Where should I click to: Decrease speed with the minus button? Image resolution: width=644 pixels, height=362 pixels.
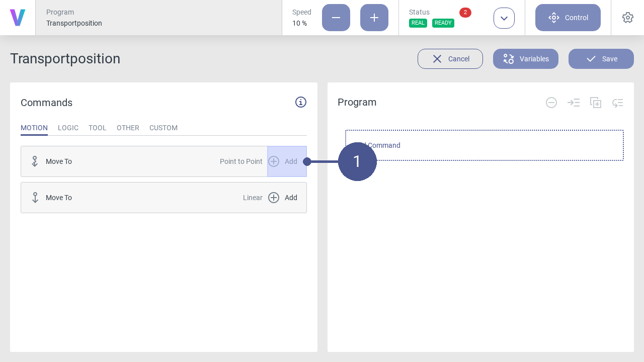coord(336,18)
